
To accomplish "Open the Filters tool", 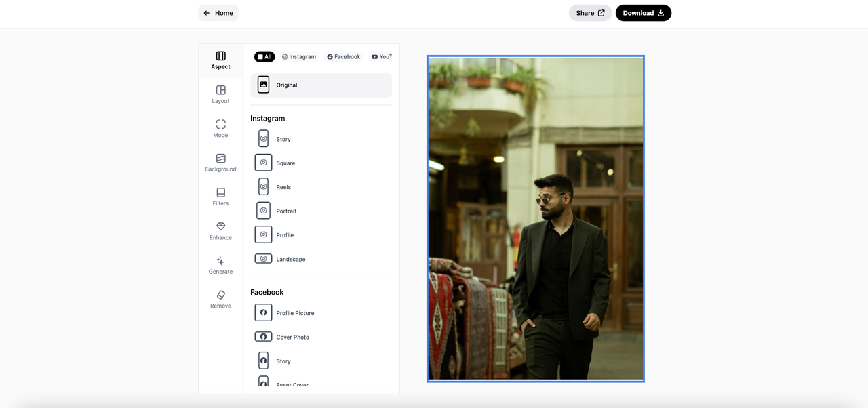I will coord(220,197).
